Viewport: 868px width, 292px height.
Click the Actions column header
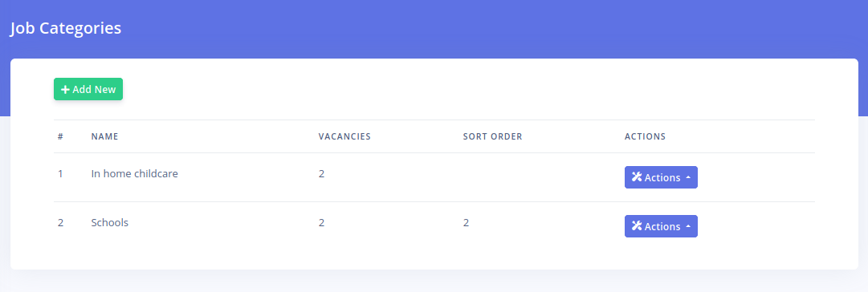645,136
